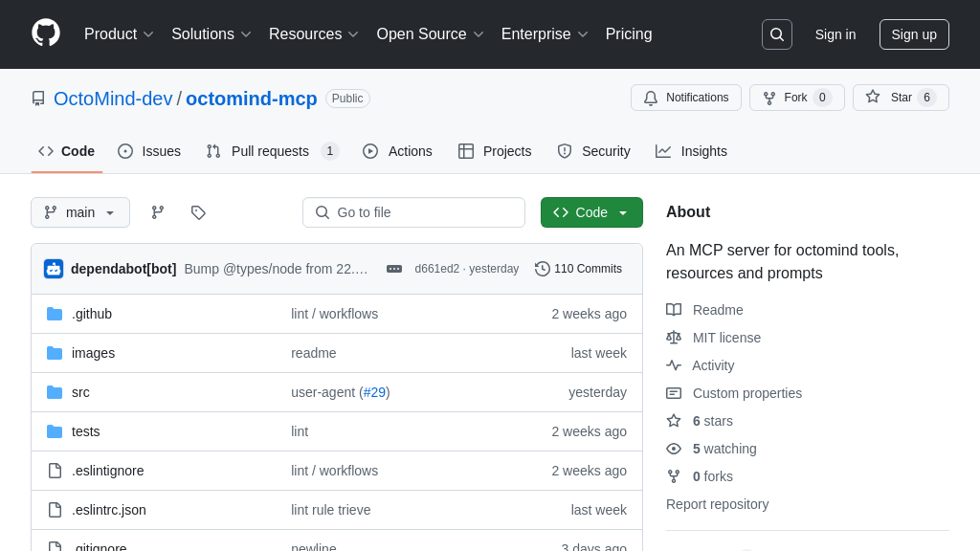Open the .eslintrc.json file
Viewport: 980px width, 551px height.
109,510
